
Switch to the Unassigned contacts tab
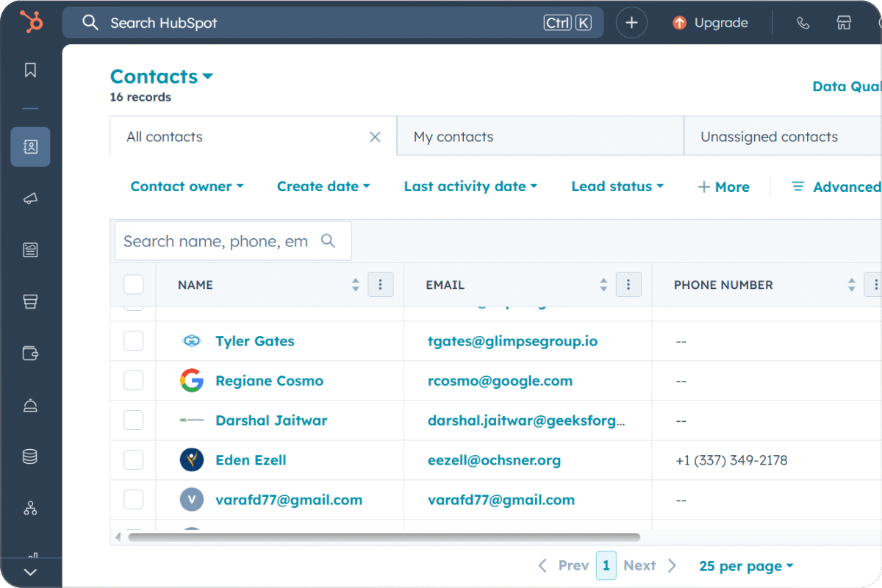coord(769,137)
